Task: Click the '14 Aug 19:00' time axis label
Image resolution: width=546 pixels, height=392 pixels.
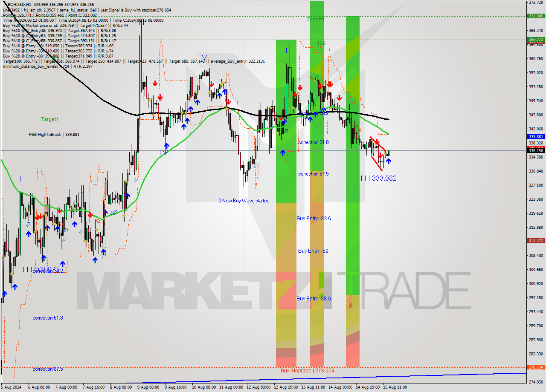Action: tap(368, 387)
